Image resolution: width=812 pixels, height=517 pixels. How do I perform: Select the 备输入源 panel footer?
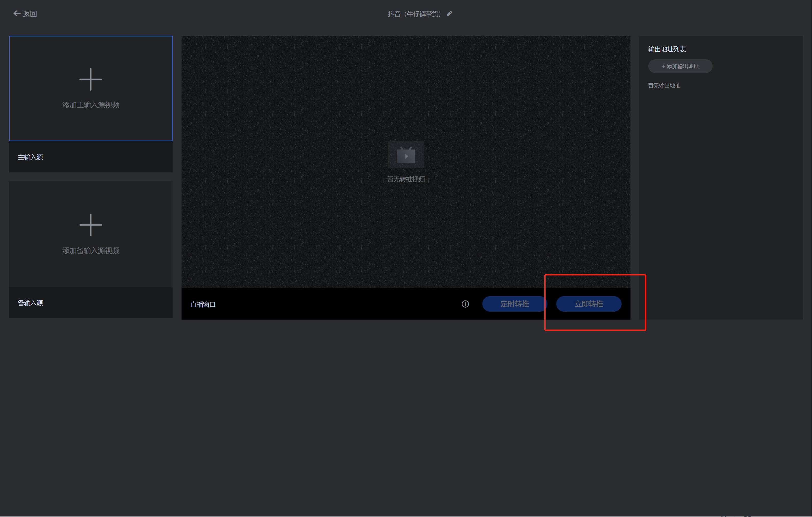tap(90, 303)
